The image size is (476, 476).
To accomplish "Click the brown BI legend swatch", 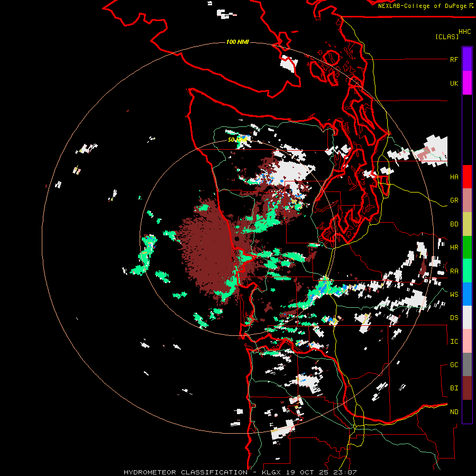I will tap(467, 388).
